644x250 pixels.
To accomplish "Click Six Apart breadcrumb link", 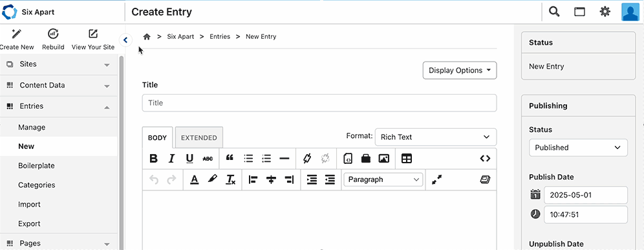I will (x=180, y=37).
